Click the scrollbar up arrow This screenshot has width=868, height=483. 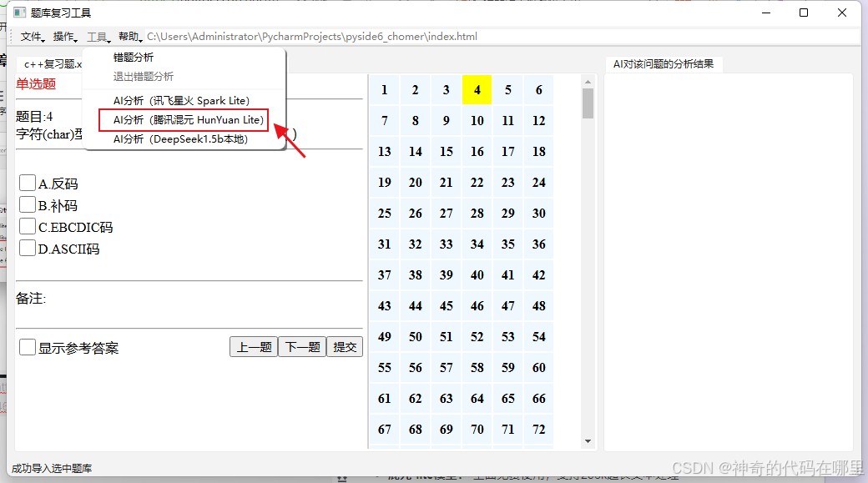point(588,82)
